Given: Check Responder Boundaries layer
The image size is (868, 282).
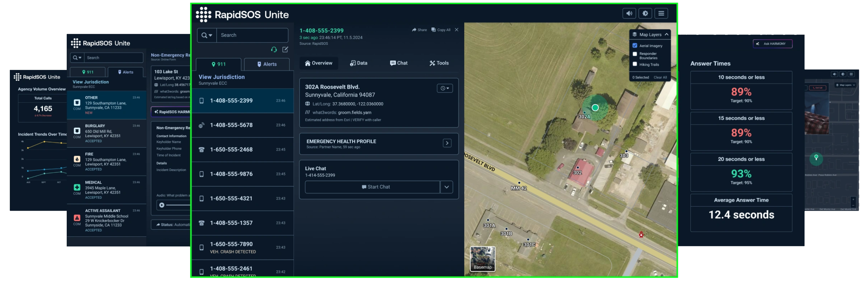Looking at the screenshot, I should point(634,54).
